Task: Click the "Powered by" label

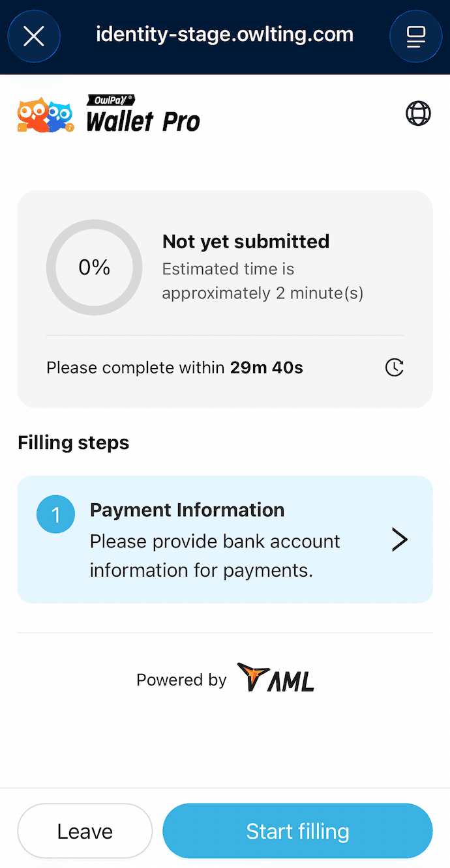Action: 181,680
